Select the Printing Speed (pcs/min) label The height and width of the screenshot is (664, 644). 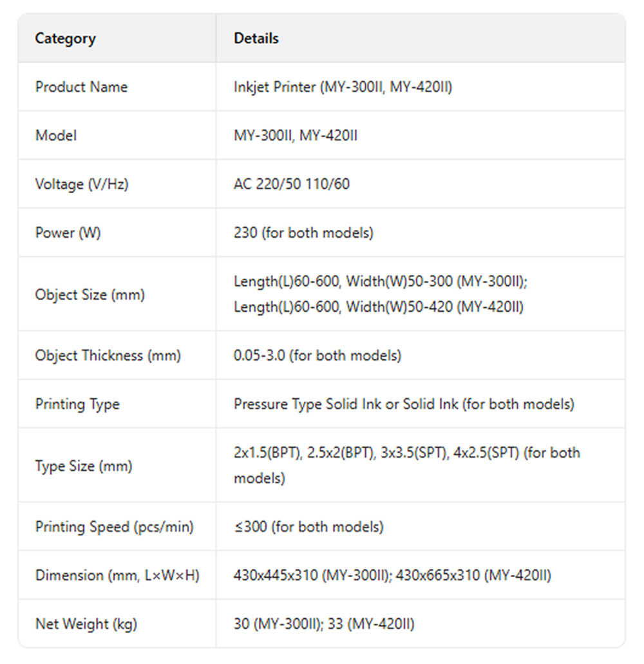[114, 527]
